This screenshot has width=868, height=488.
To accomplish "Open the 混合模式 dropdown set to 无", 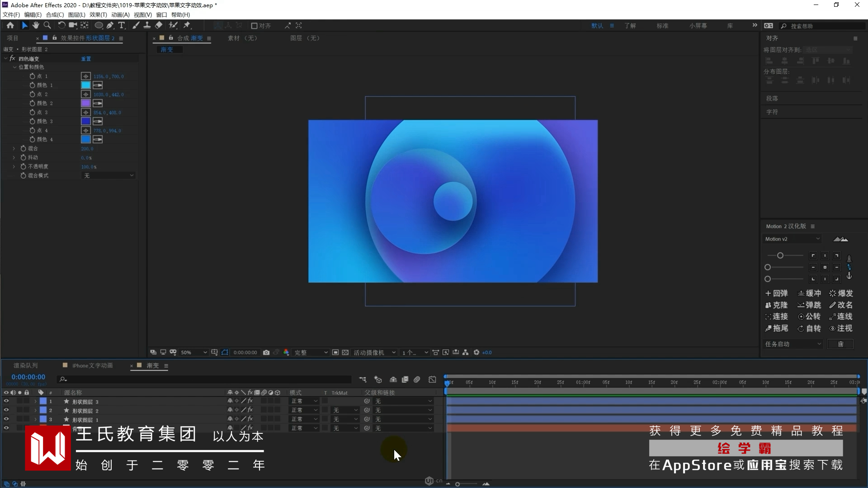I will (x=108, y=175).
